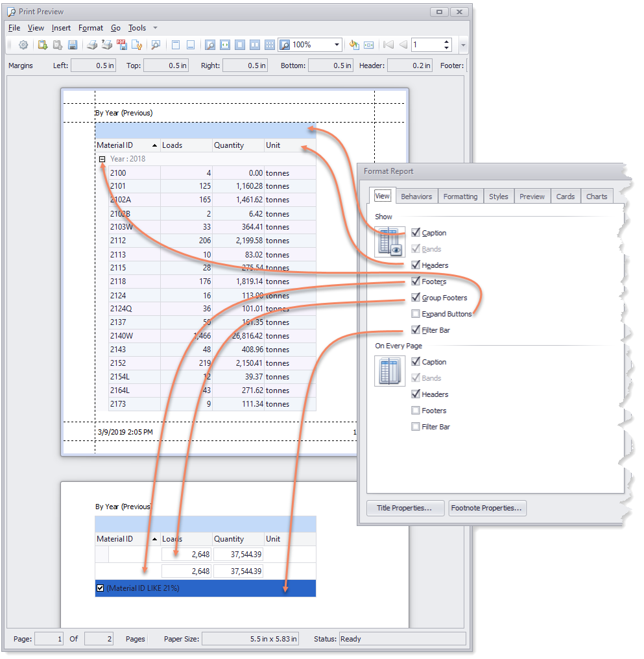The height and width of the screenshot is (659, 644).
Task: Uncheck the Caption checkbox under Show
Action: [x=416, y=233]
